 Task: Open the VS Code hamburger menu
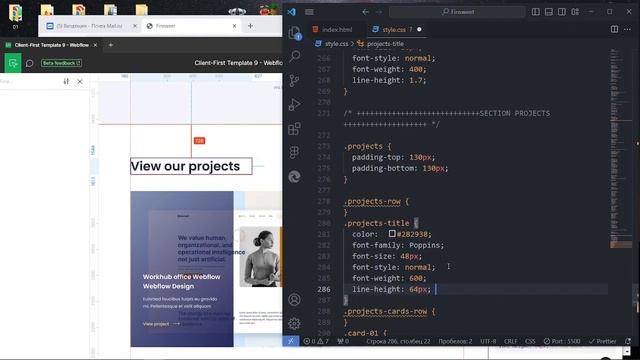click(x=309, y=12)
